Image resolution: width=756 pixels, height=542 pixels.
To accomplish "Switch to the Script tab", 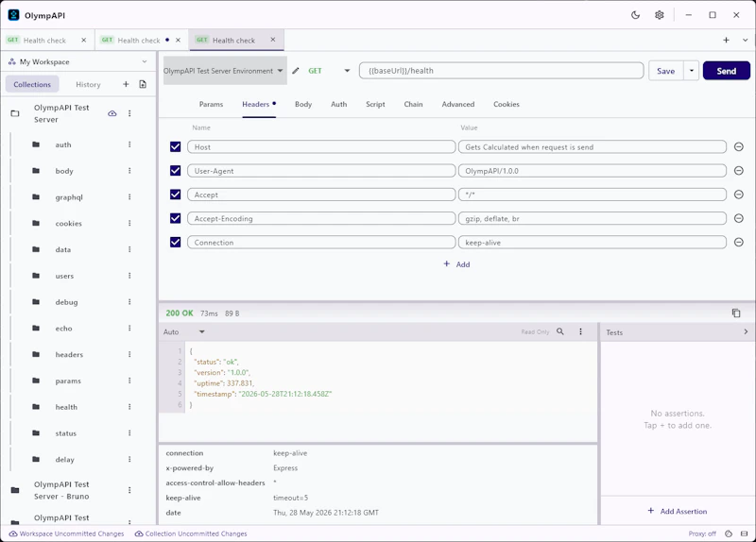I will [x=375, y=104].
